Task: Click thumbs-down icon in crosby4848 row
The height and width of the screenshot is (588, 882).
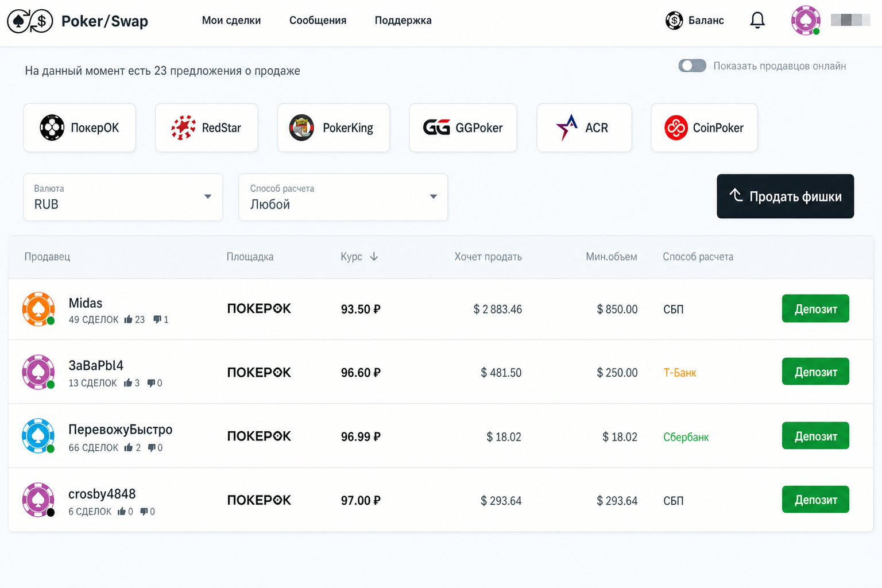Action: click(144, 511)
